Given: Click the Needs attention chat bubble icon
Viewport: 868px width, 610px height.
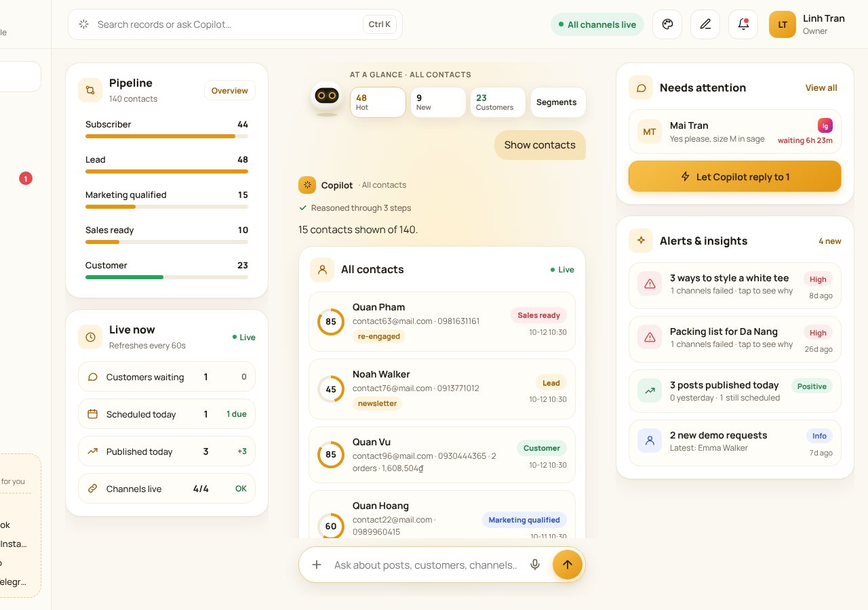Looking at the screenshot, I should pos(641,87).
